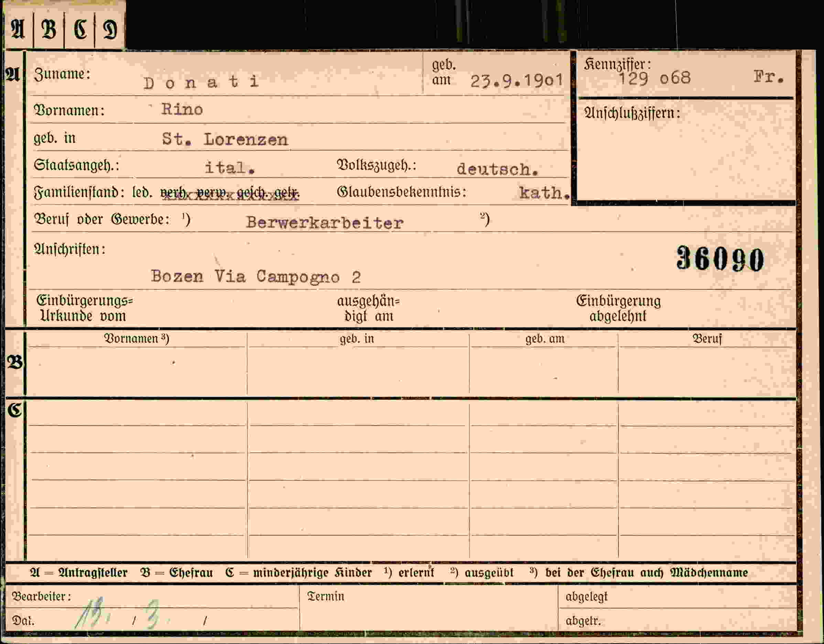This screenshot has height=644, width=824.
Task: Click the "Volkszugeh.:" label
Action: coord(377,165)
